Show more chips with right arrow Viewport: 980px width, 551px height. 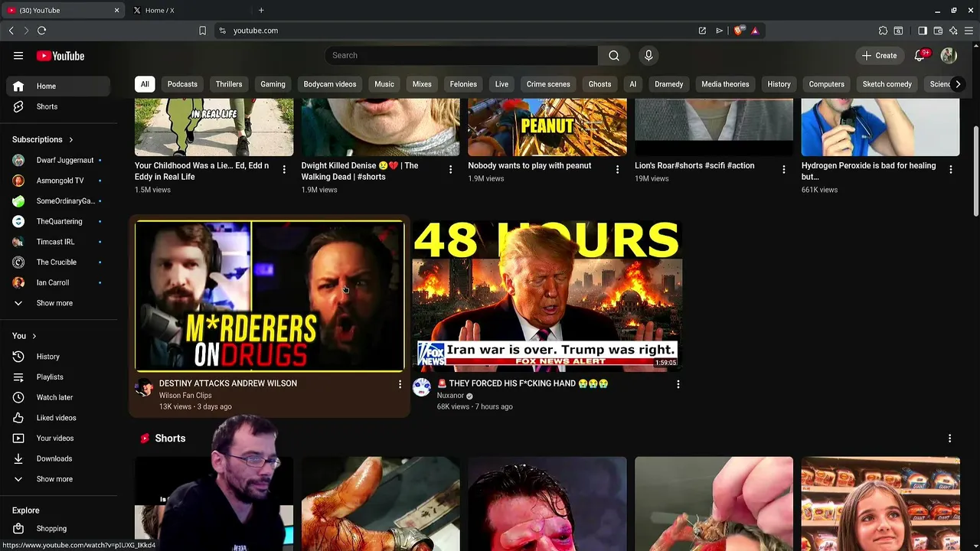click(957, 84)
